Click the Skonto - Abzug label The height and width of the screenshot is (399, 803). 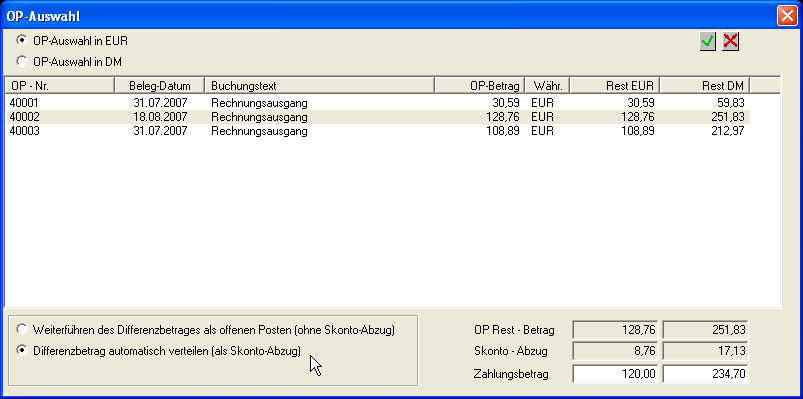pyautogui.click(x=511, y=351)
